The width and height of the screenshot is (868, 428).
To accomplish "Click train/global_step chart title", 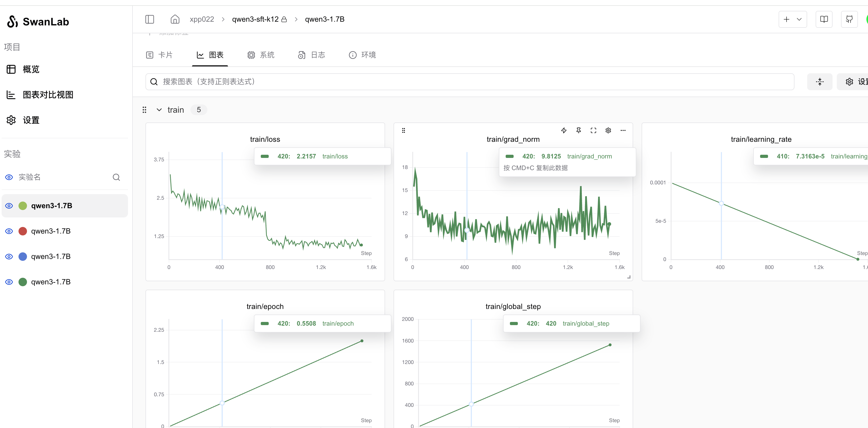I will point(513,307).
